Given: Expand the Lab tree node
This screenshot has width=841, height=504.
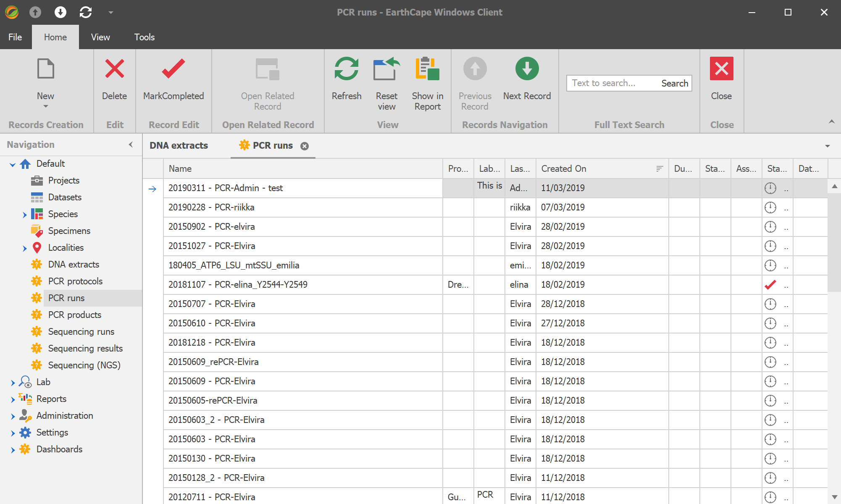Looking at the screenshot, I should (13, 383).
